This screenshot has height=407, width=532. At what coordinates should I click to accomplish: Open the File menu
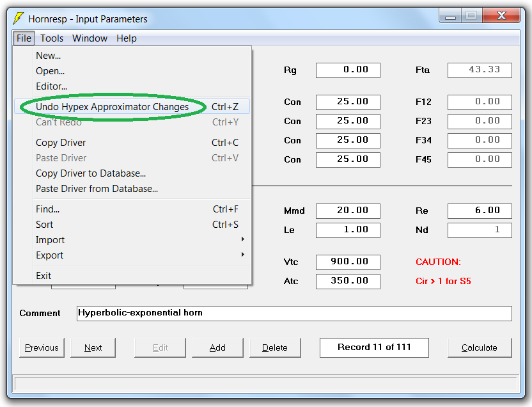(x=24, y=38)
